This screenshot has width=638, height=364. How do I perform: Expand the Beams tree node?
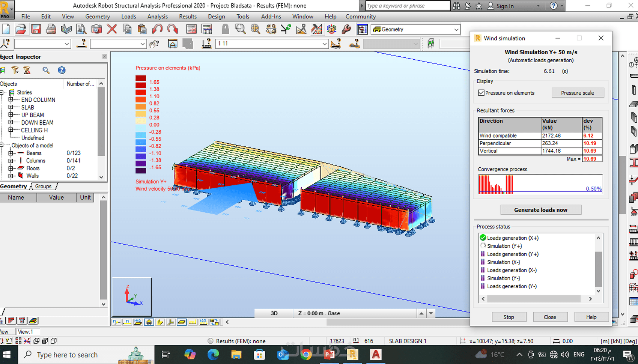click(x=11, y=153)
